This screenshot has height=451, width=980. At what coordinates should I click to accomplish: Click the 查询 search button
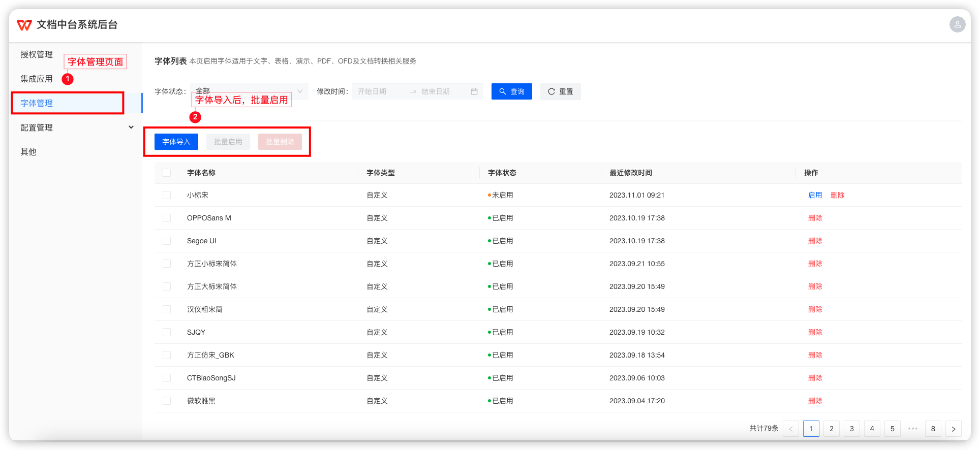pyautogui.click(x=511, y=91)
